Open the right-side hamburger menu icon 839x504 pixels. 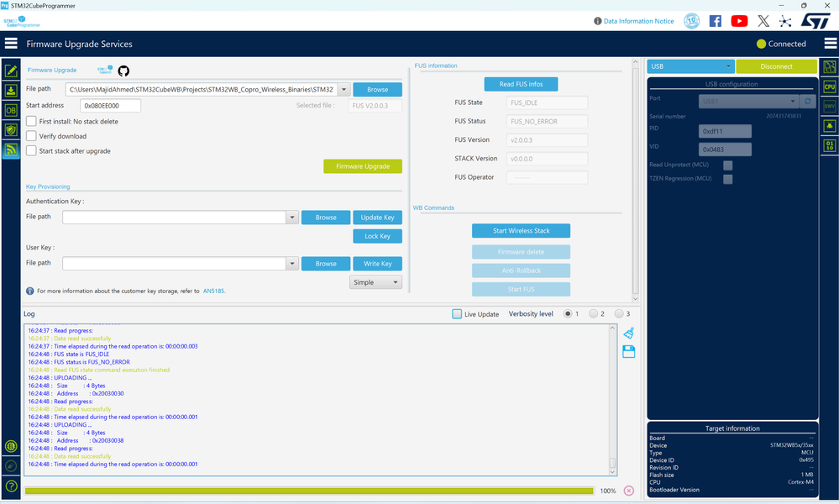[831, 44]
